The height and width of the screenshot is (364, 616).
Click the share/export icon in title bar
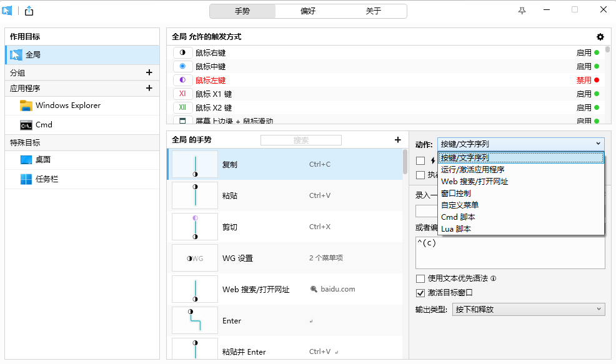pos(29,11)
